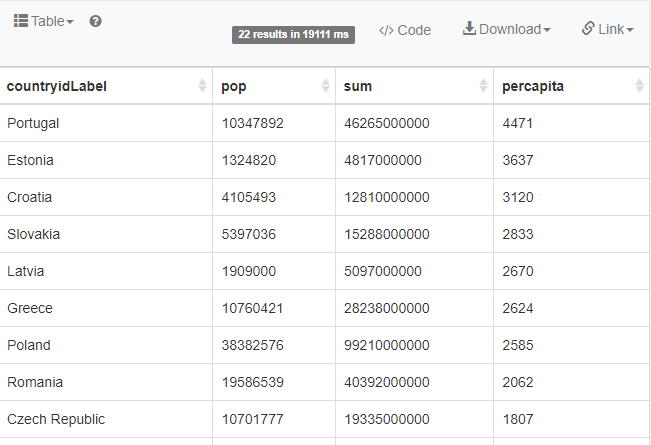Click the Code embed button
The width and height of the screenshot is (651, 445).
tap(405, 30)
